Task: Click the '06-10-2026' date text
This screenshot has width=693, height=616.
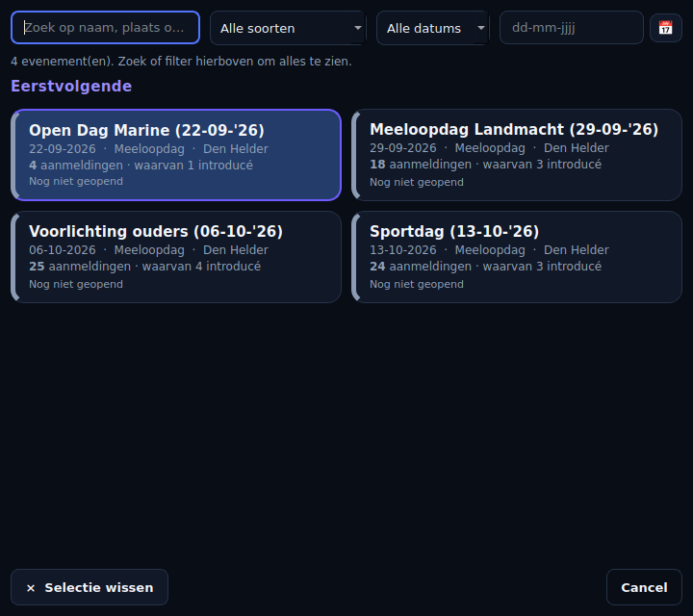Action: point(63,250)
